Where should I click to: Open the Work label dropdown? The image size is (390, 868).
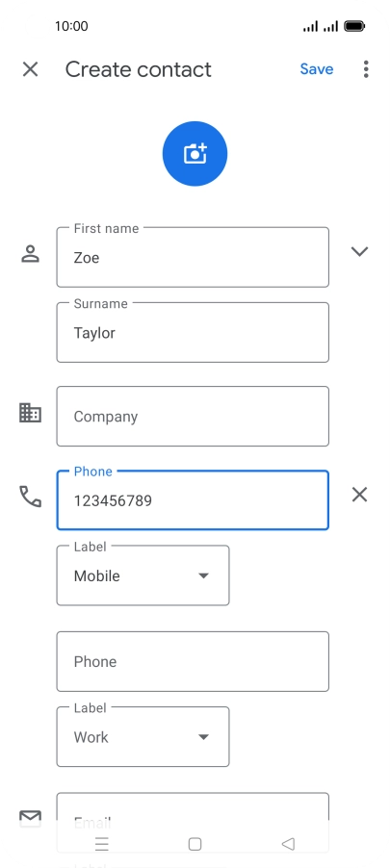(143, 737)
